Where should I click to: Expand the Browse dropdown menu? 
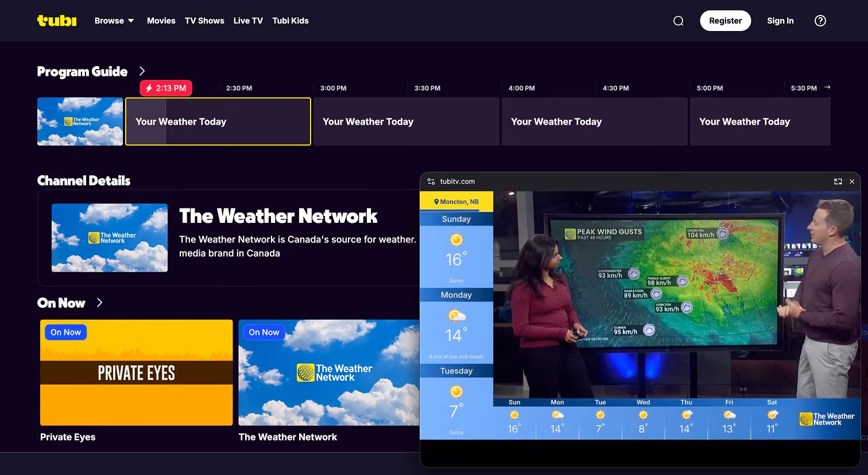pos(114,21)
